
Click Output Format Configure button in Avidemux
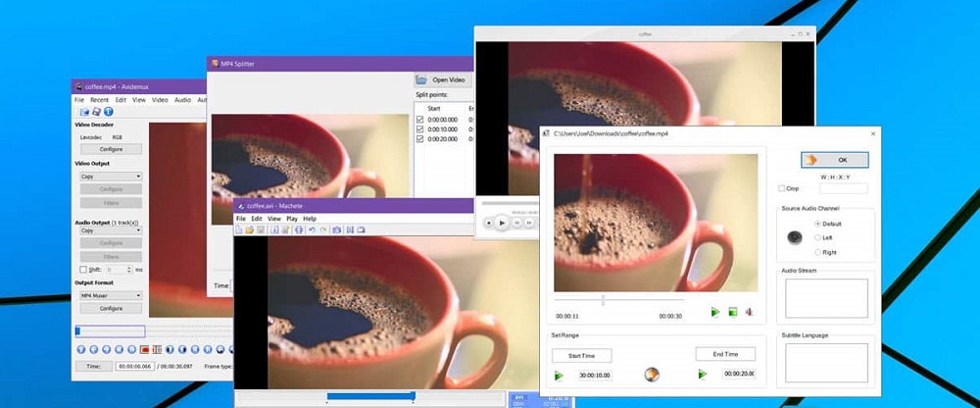111,309
